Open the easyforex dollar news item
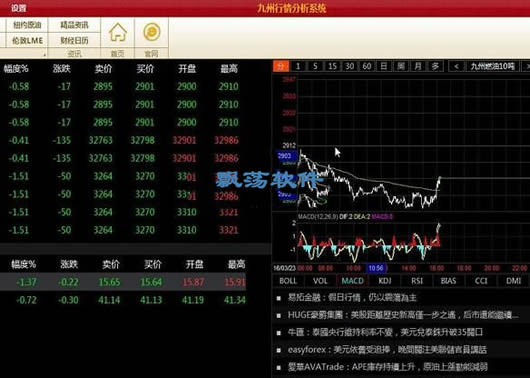This screenshot has width=530, height=378. (387, 350)
